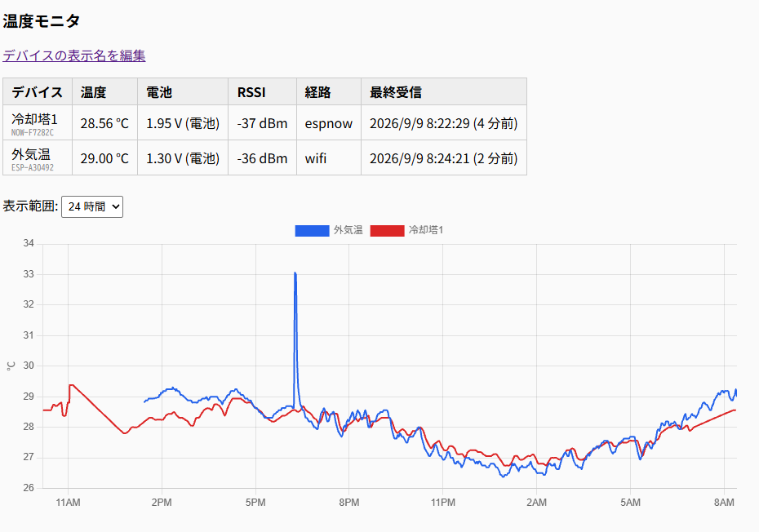Click the 電池 column header
Image resolution: width=759 pixels, height=532 pixels.
(x=183, y=92)
